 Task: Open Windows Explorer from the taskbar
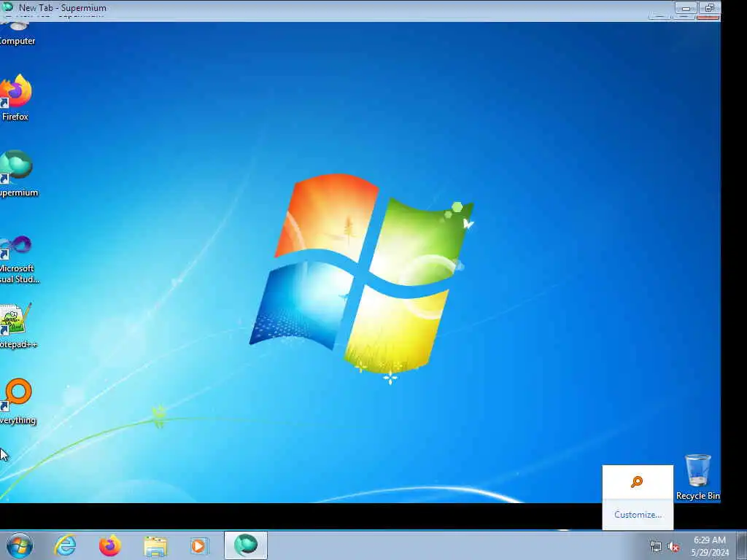(x=155, y=545)
